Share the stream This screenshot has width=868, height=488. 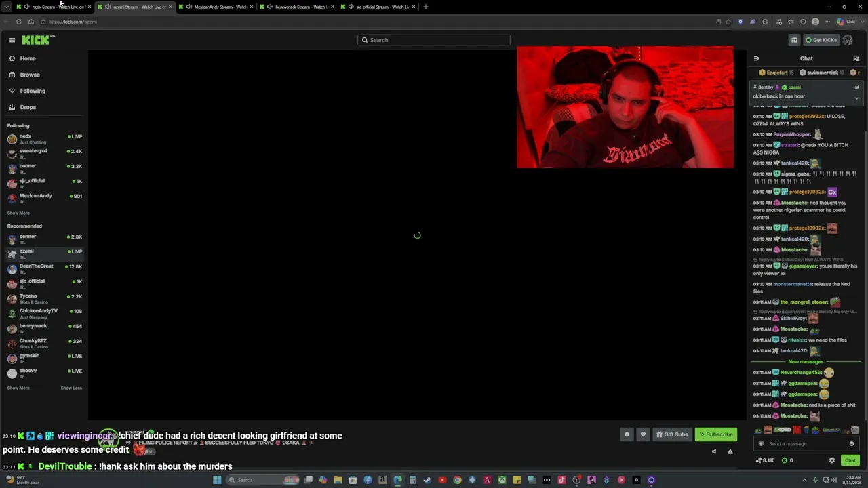coord(713,451)
